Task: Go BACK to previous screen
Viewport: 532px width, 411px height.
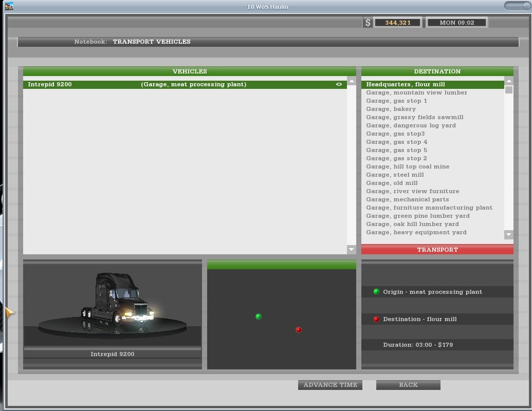Action: 408,385
